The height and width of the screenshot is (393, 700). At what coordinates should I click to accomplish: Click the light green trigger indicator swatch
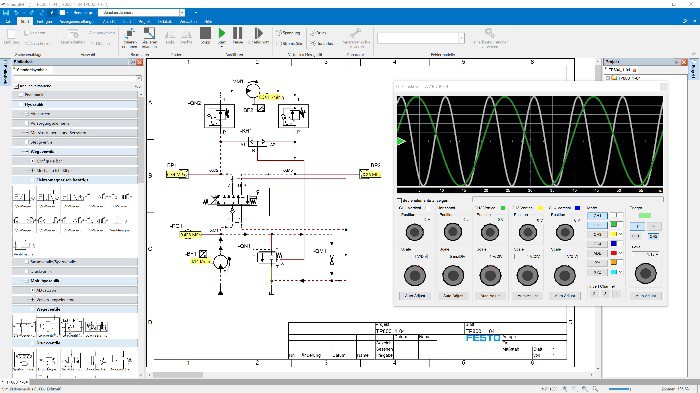pyautogui.click(x=645, y=216)
